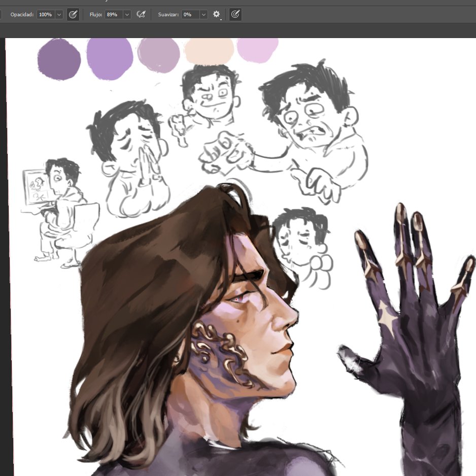Click the Suavizar label
Viewport: 476px width, 476px height.
(168, 15)
